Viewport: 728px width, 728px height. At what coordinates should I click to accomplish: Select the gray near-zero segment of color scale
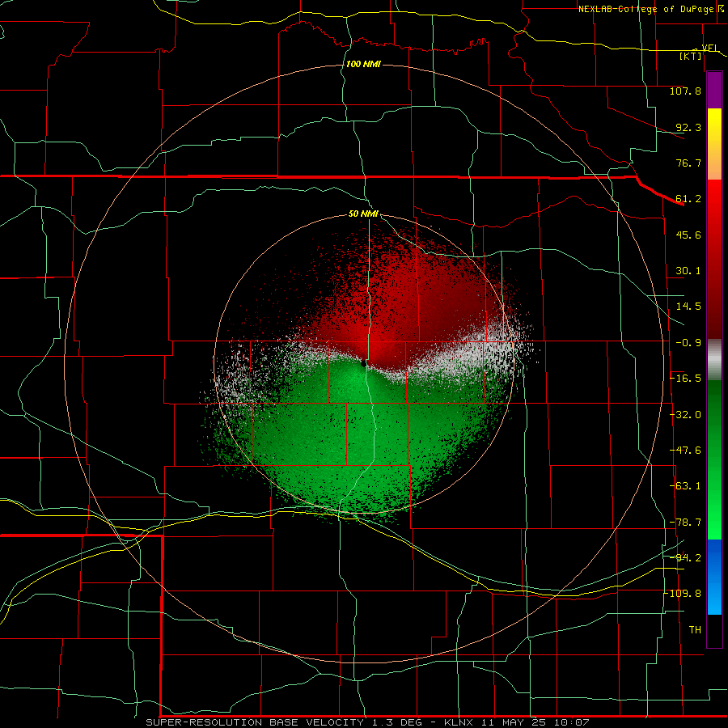click(714, 359)
